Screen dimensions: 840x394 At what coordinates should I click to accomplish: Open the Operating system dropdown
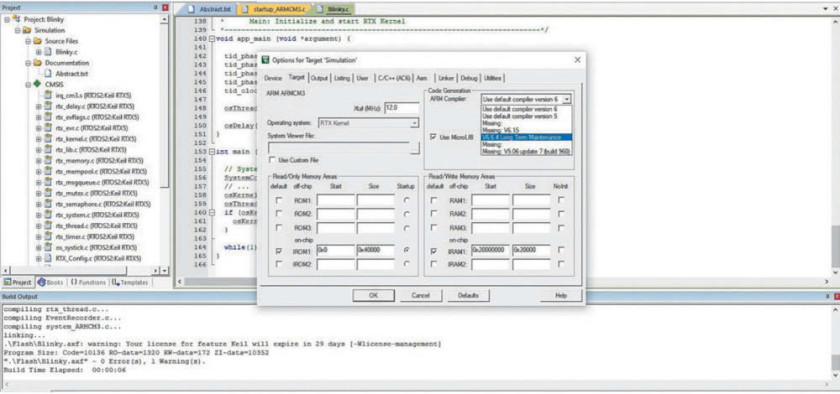tap(414, 123)
